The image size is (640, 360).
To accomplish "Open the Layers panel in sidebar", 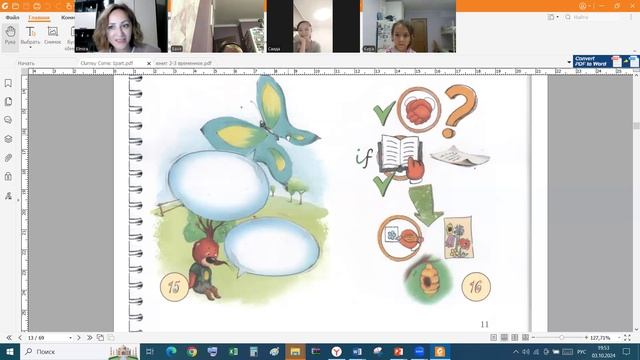I will [8, 139].
